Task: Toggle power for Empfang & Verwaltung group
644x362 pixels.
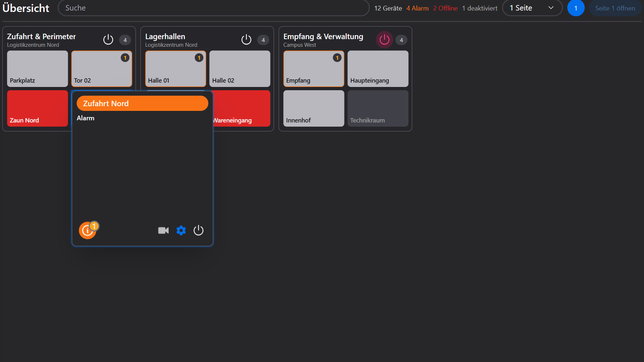Action: (x=384, y=39)
